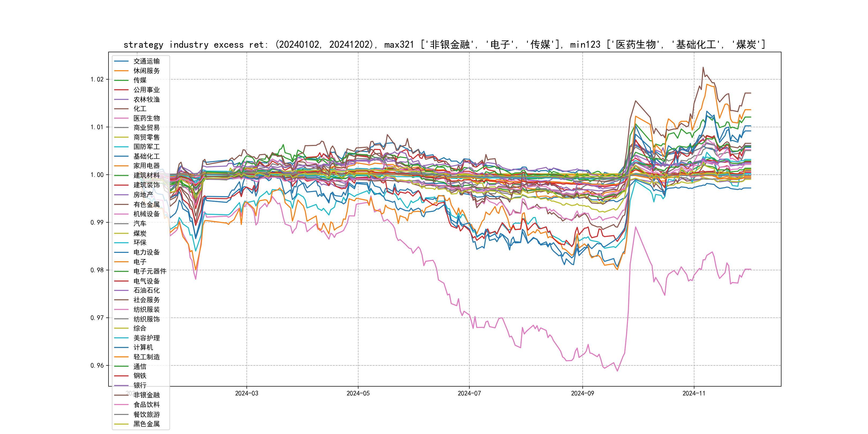
Task: Click the 2024-03 x-axis tick label
Action: (x=246, y=393)
